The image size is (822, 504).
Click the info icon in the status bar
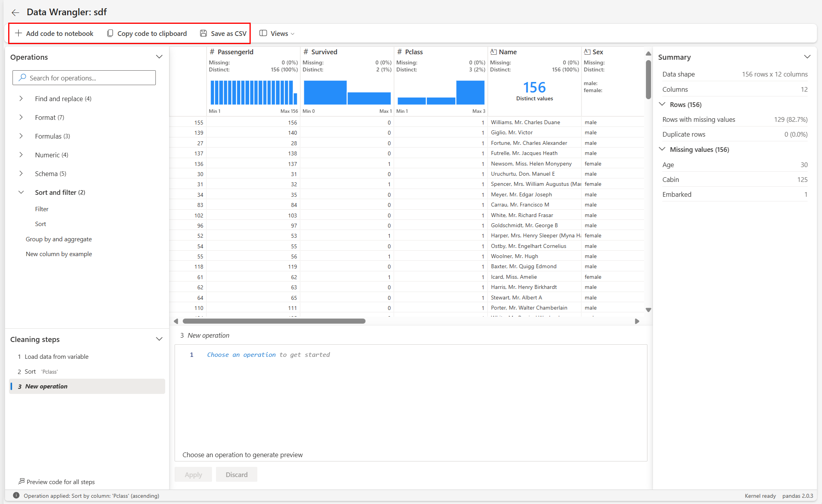point(16,495)
